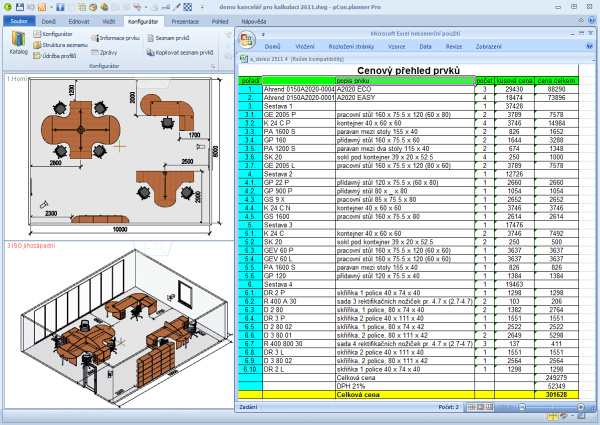Click the Nápověda help tab
Screen dimensions: 600x425
(x=254, y=20)
